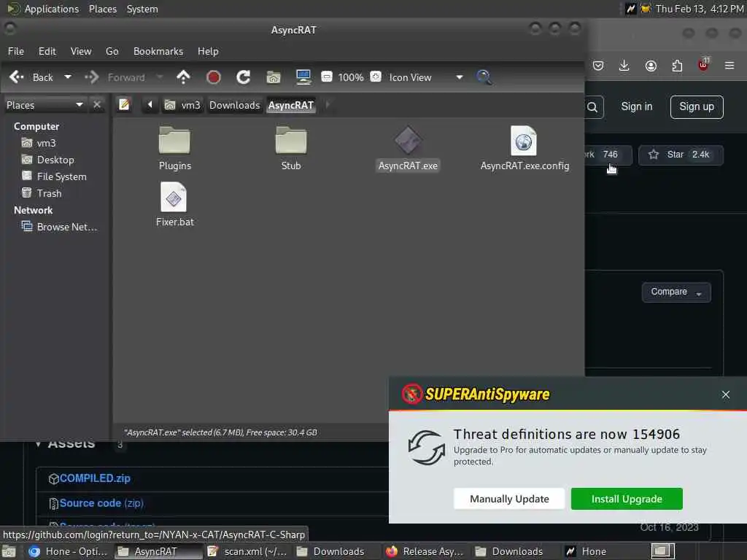Click vm3 in the path bar

pos(182,105)
